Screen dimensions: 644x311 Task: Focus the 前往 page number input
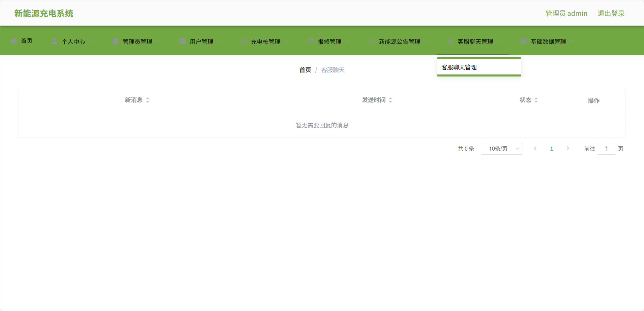pos(606,149)
